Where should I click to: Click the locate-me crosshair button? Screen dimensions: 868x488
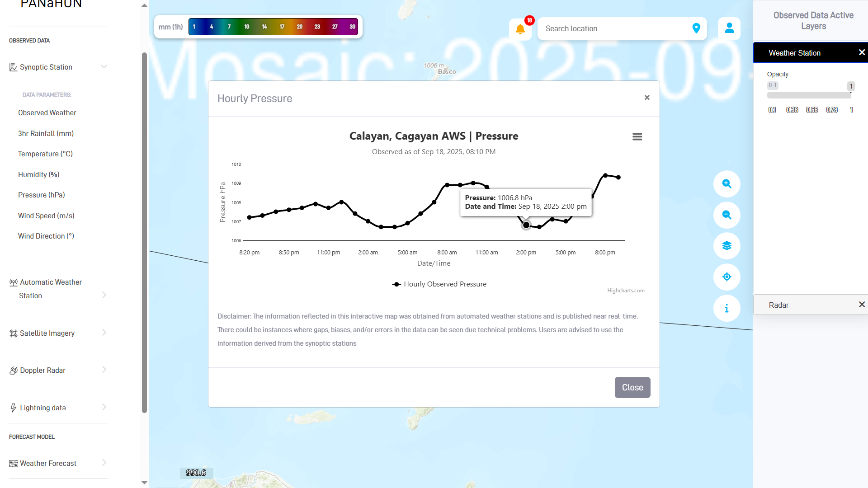(726, 277)
